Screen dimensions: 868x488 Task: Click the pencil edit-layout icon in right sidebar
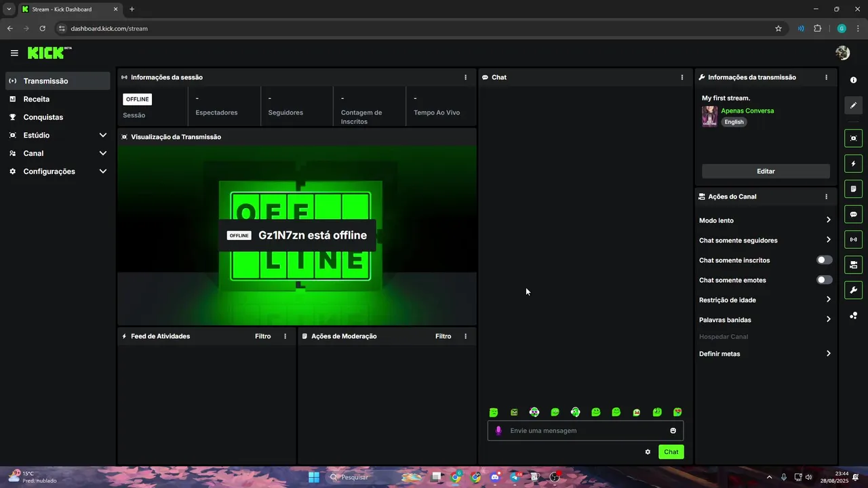click(x=853, y=105)
